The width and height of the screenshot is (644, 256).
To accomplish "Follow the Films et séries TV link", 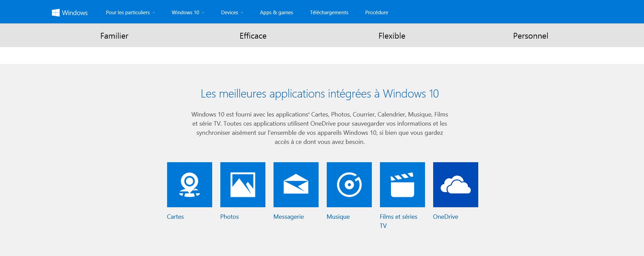I will pyautogui.click(x=398, y=221).
